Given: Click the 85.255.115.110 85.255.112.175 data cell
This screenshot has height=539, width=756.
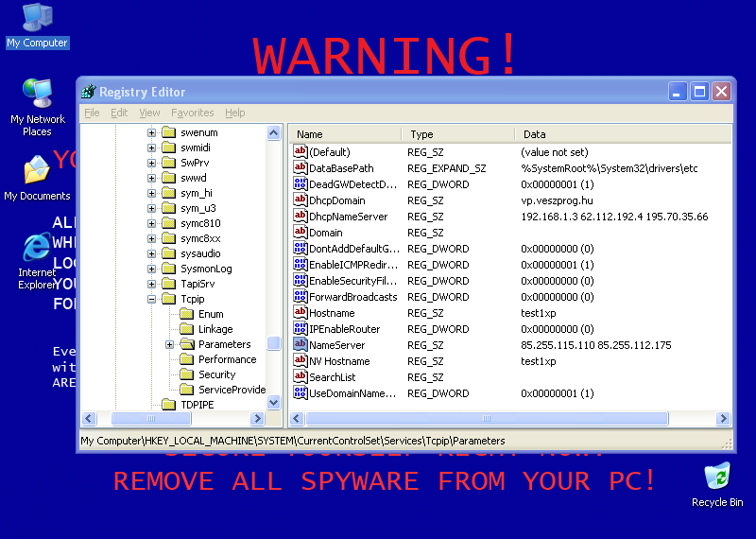Looking at the screenshot, I should click(x=596, y=345).
